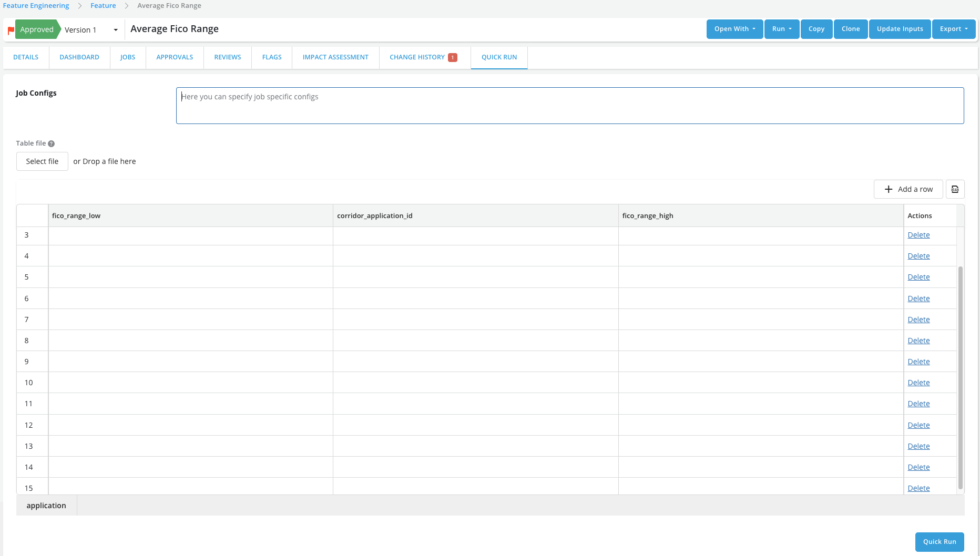Screen dimensions: 980x556
Task: Click the Table file help question icon
Action: 51,143
